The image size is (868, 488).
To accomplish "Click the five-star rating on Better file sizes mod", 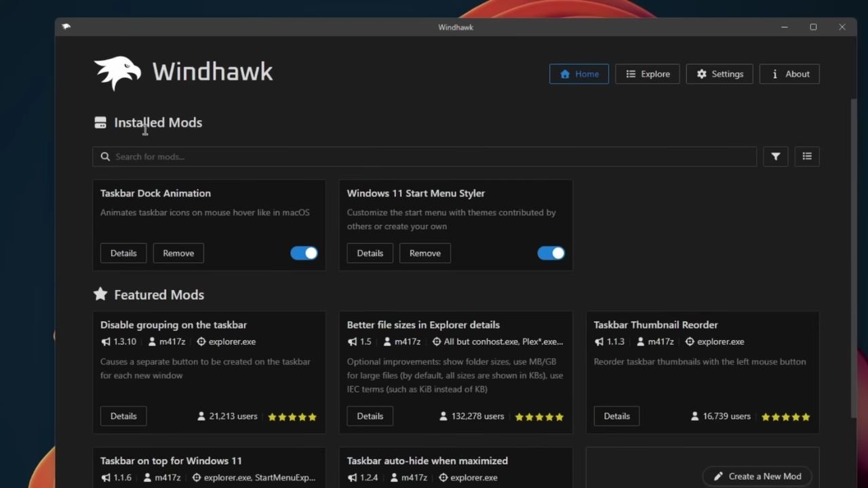I will coord(538,417).
